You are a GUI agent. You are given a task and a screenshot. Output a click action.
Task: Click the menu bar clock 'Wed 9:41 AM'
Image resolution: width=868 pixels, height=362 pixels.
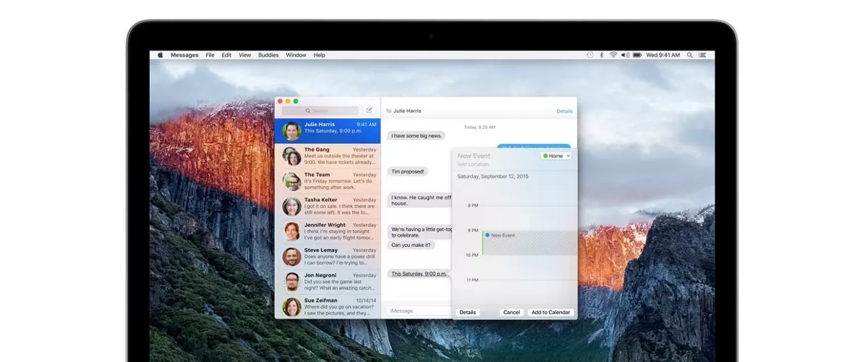tap(663, 55)
